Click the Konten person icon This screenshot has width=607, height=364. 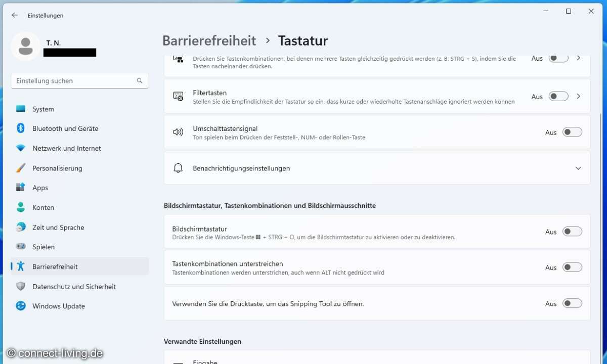(21, 207)
